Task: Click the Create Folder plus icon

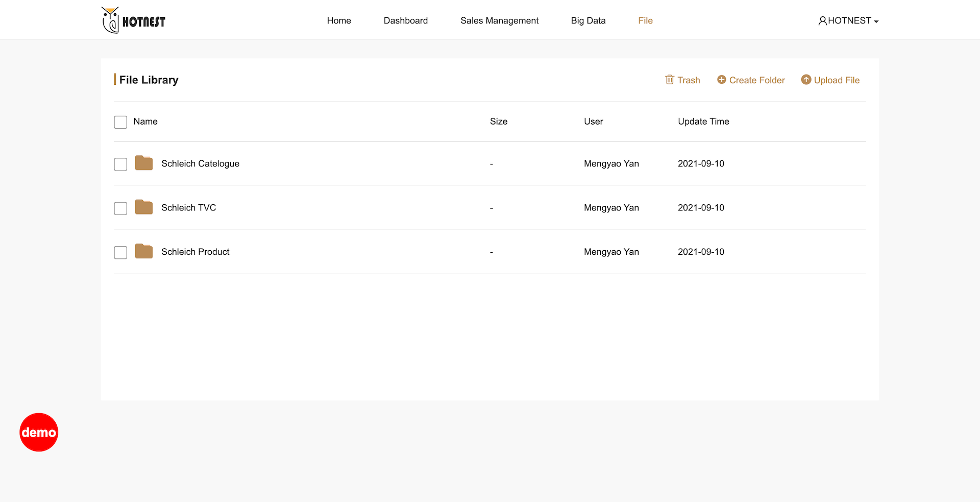Action: (721, 80)
